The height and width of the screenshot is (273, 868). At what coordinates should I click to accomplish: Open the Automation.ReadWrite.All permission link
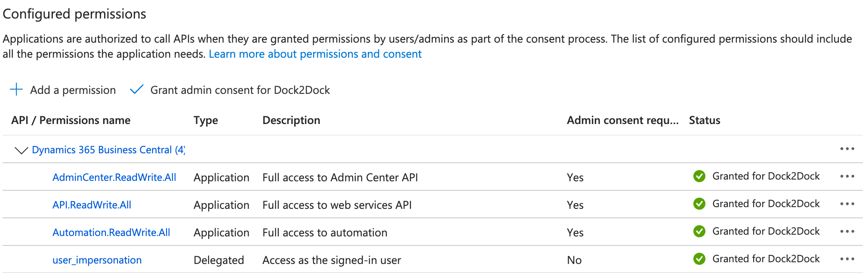click(x=111, y=233)
